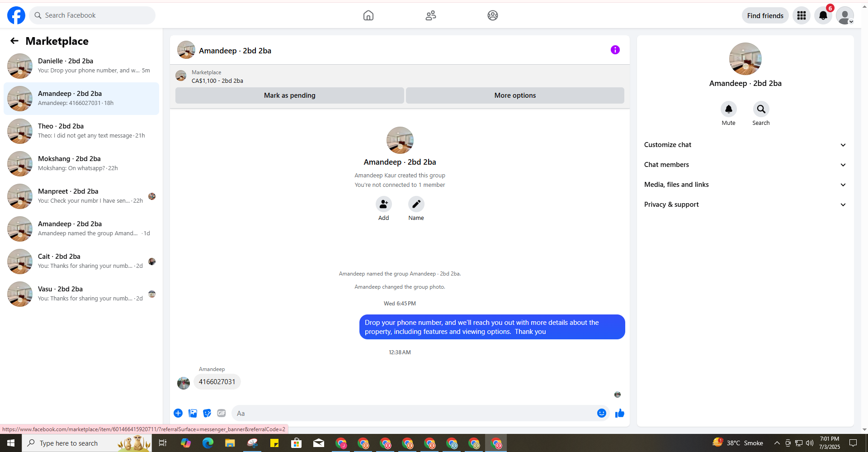The image size is (868, 452).
Task: Expand the Chat members section
Action: tap(745, 165)
